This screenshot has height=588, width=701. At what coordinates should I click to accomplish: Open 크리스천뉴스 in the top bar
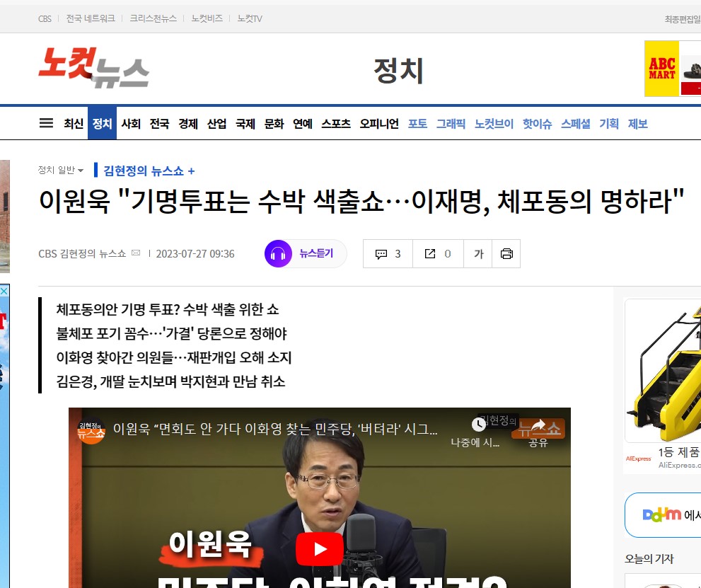[x=153, y=18]
